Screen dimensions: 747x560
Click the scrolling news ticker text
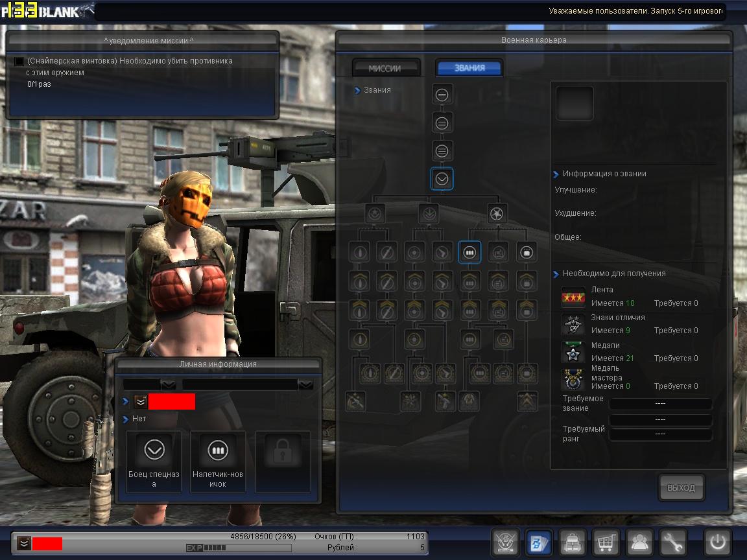[x=636, y=10]
